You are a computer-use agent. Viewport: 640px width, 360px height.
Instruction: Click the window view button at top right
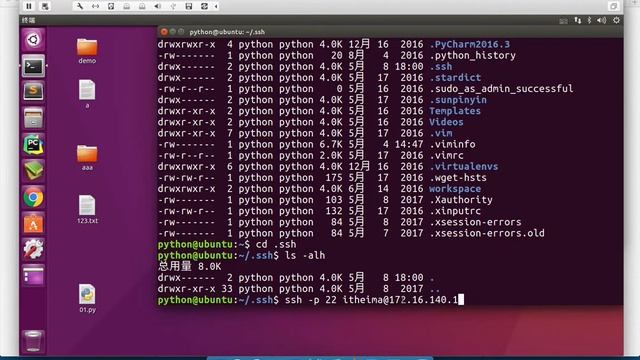pos(613,6)
